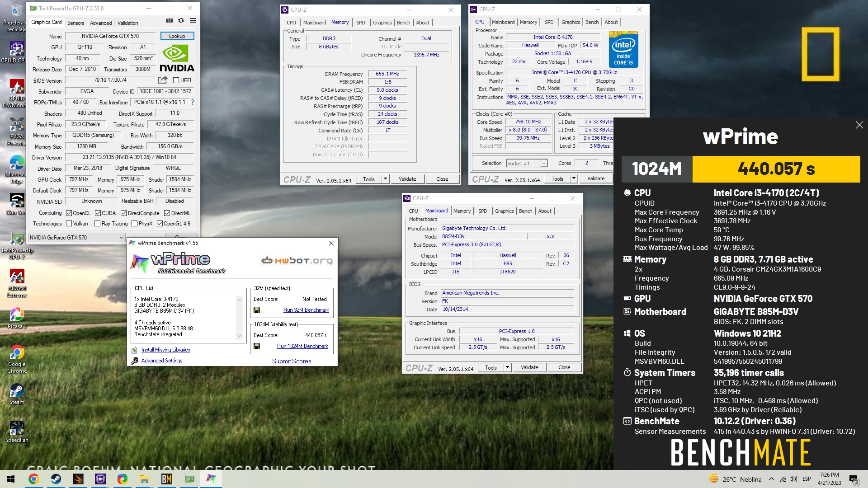Click Validate in the CPU-Z Memory window
This screenshot has height=488, width=868.
(407, 179)
